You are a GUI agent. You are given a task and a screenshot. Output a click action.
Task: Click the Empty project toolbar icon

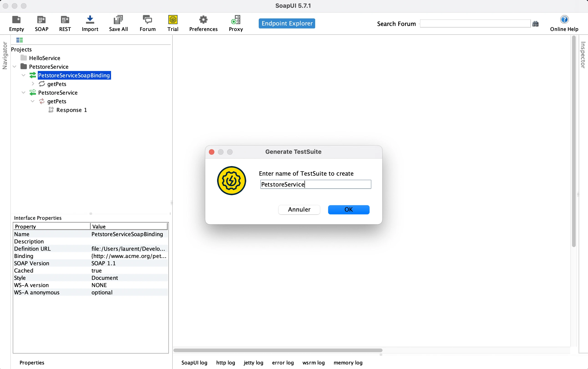click(x=16, y=20)
